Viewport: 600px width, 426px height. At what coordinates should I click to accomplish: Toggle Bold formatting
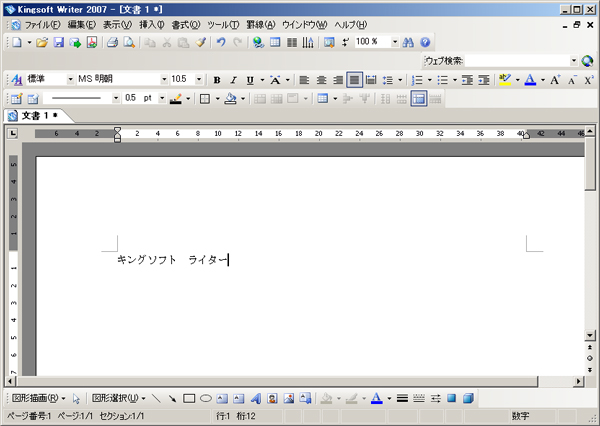pos(217,80)
